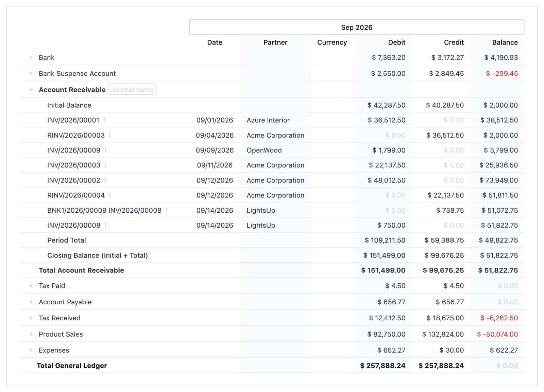The image size is (544, 392).
Task: Expand the Bank account row
Action: [31, 57]
